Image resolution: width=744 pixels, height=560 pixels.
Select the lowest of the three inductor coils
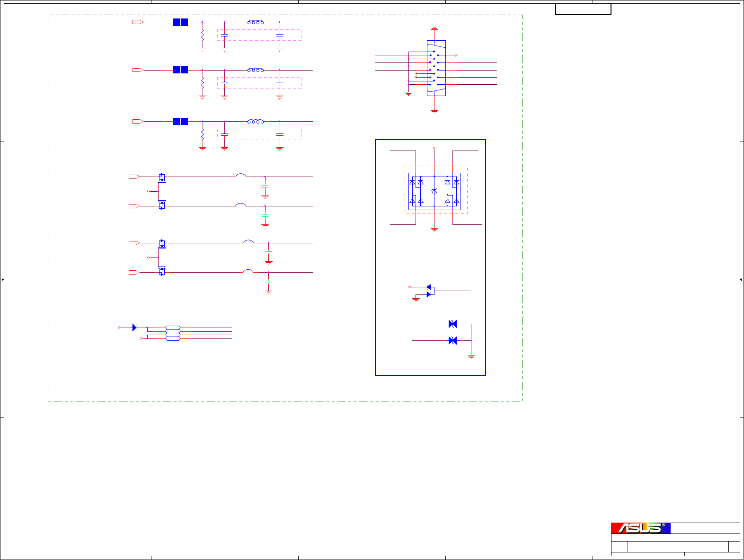256,122
